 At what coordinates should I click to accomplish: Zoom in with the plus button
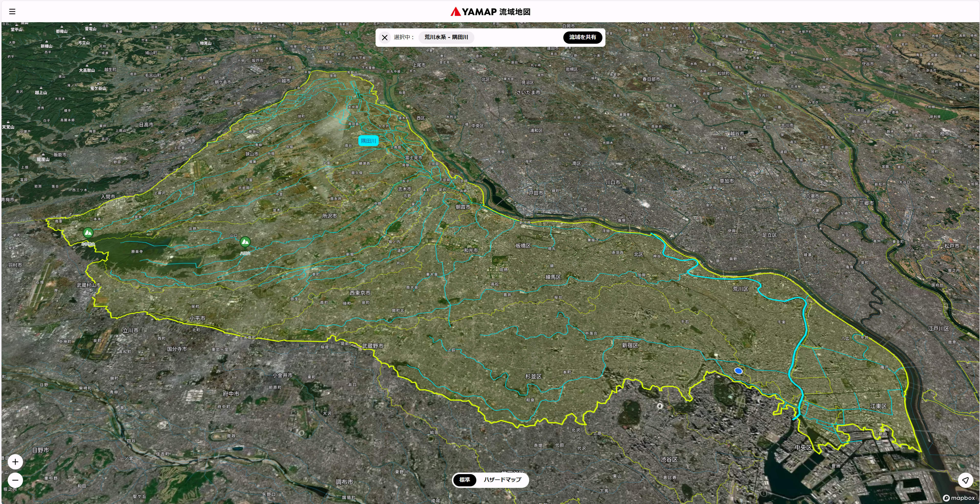click(x=15, y=462)
